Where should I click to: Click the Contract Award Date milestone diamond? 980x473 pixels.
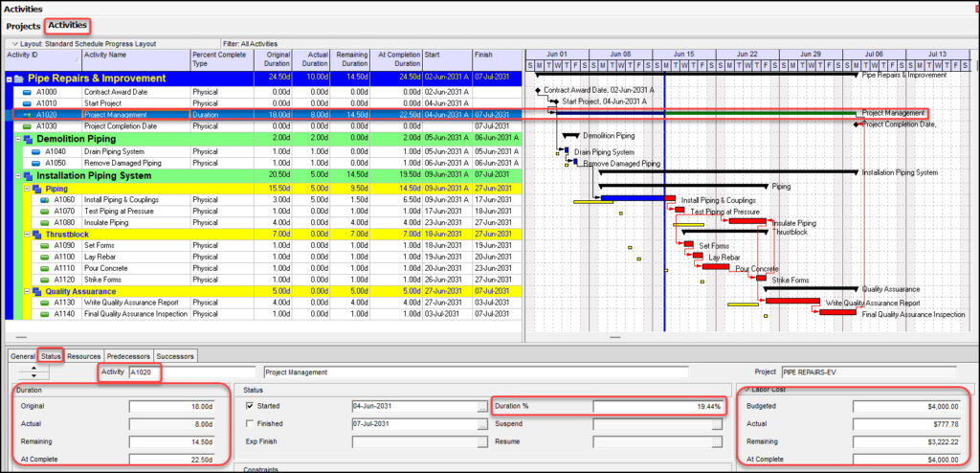tap(537, 90)
